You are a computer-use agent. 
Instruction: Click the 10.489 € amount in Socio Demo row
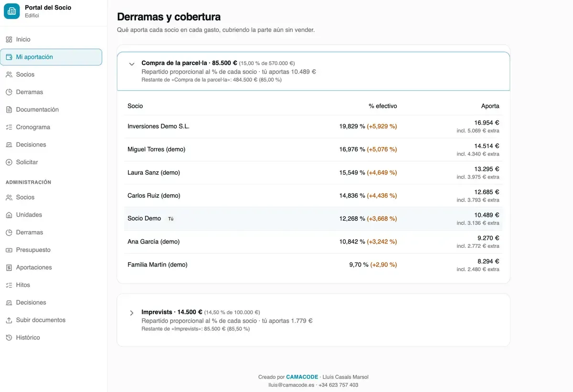pyautogui.click(x=487, y=215)
